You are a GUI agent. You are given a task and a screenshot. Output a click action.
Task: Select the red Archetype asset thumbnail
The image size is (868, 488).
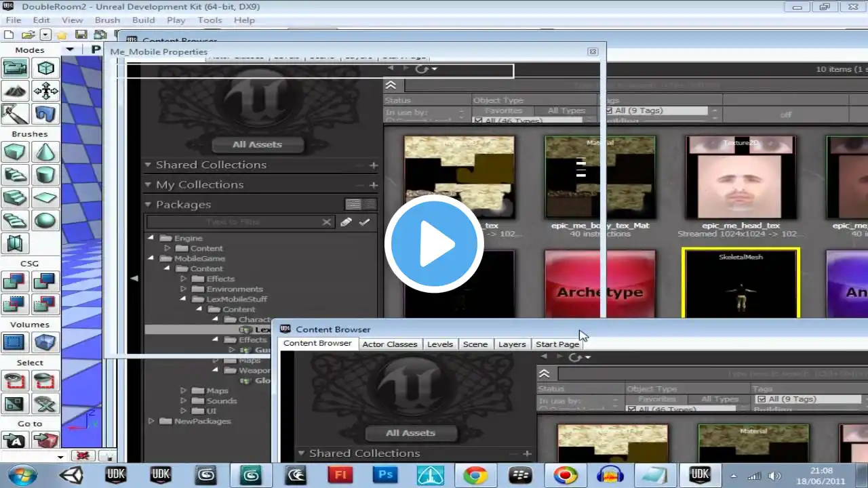click(600, 283)
